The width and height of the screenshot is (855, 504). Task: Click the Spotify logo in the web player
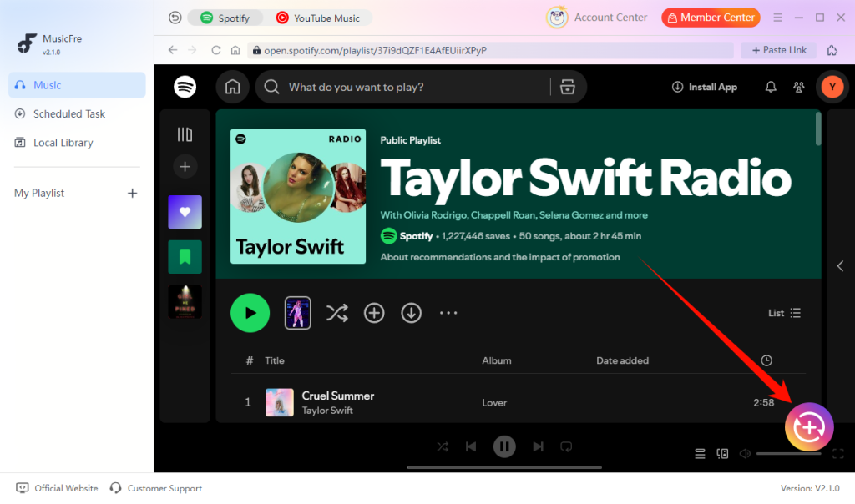tap(185, 87)
